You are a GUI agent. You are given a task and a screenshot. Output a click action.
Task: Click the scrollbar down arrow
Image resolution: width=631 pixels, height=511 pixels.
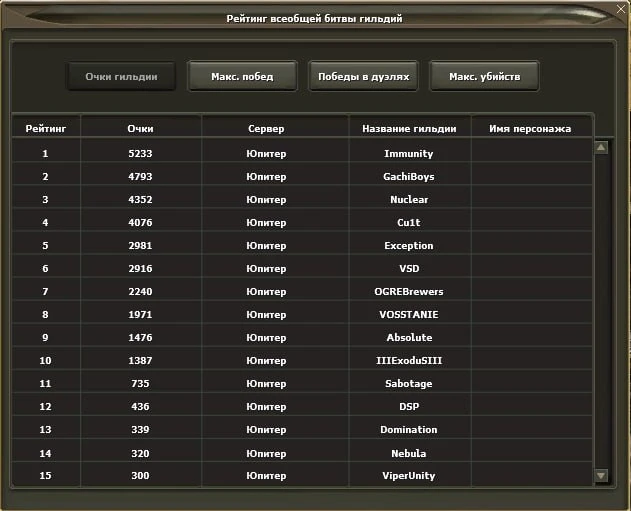coord(601,476)
